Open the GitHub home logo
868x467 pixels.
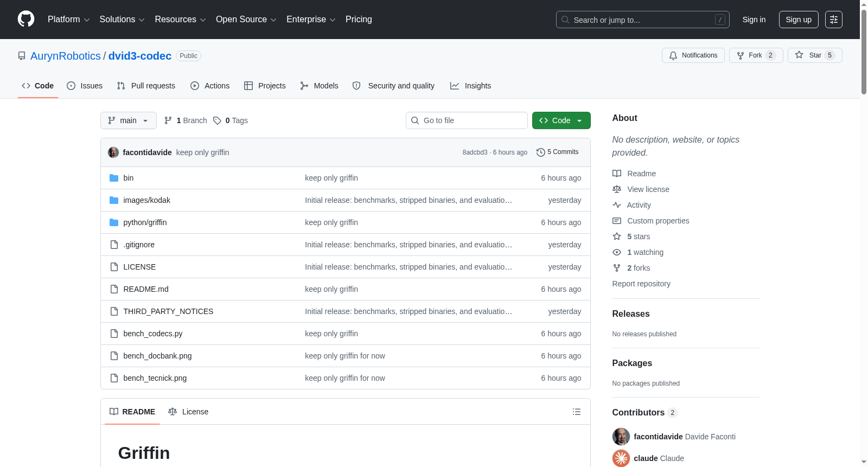(26, 20)
